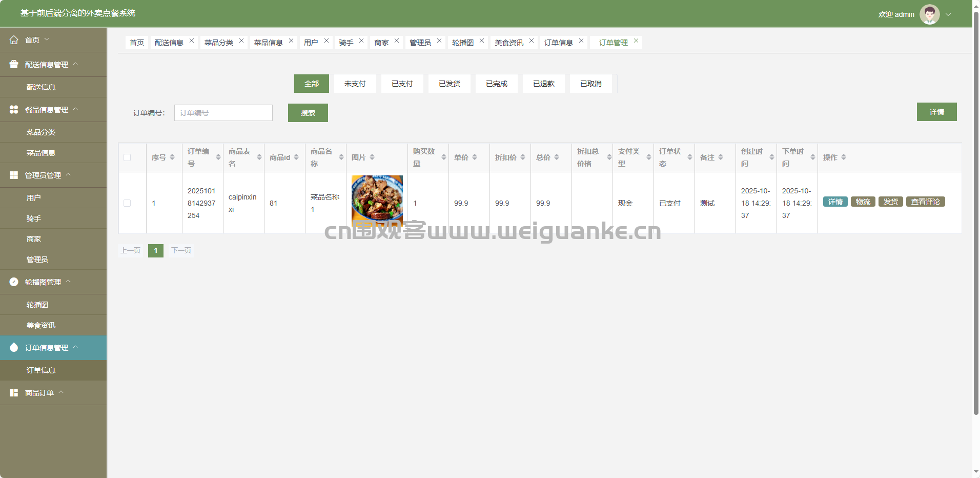
Task: Open the admin user dropdown arrow
Action: (948, 14)
